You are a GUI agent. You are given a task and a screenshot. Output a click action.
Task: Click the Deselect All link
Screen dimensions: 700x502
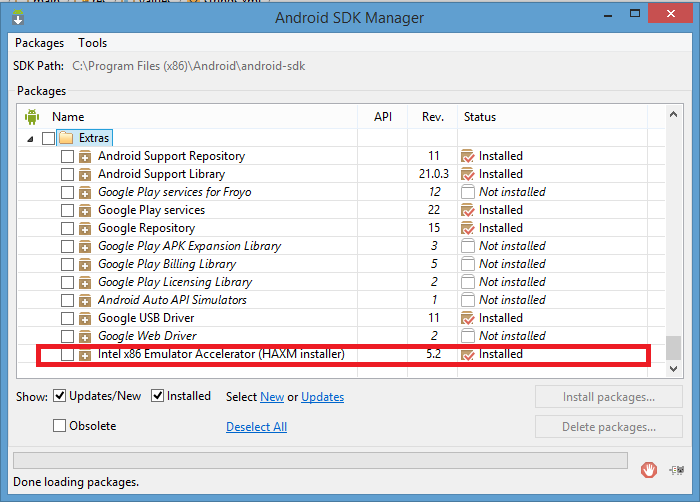pyautogui.click(x=256, y=427)
